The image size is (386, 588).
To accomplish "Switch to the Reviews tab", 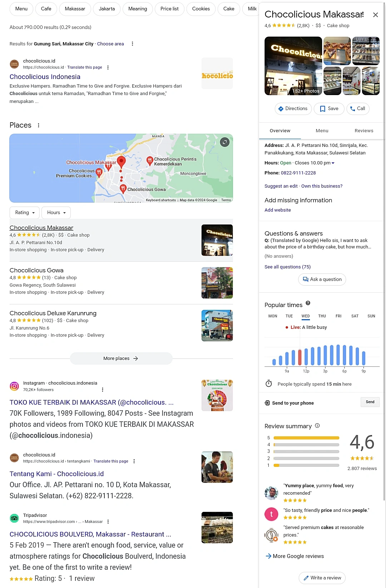I will 364,131.
